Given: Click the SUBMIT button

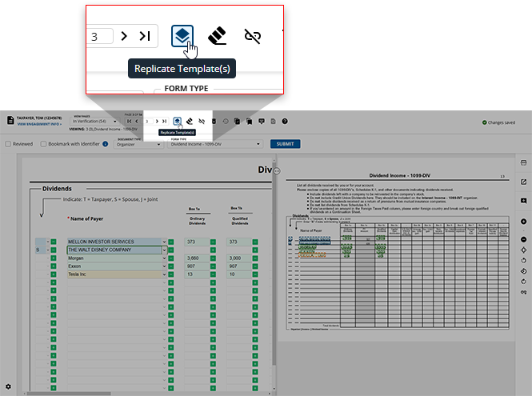Looking at the screenshot, I should click(285, 144).
